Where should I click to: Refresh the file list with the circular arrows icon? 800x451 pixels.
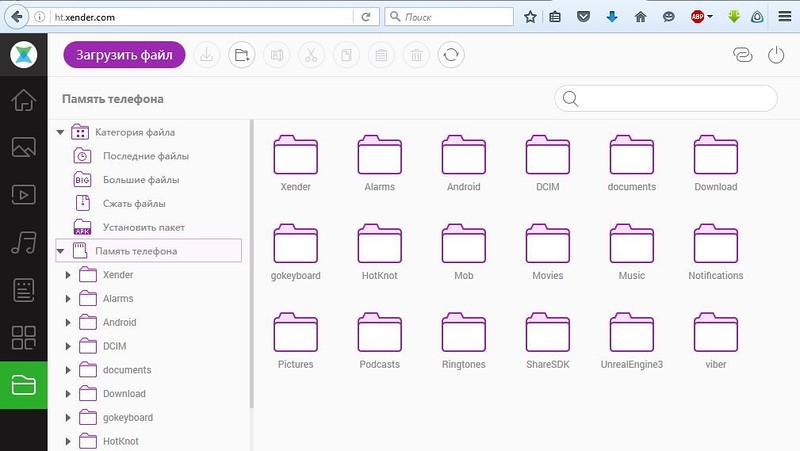(x=451, y=55)
